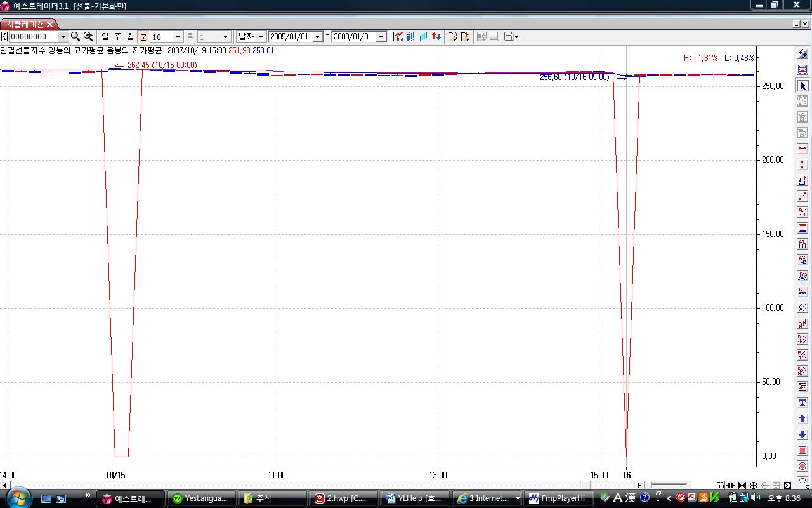This screenshot has width=812, height=508.
Task: Click the cyan bar chart toolbar icon
Action: 423,37
